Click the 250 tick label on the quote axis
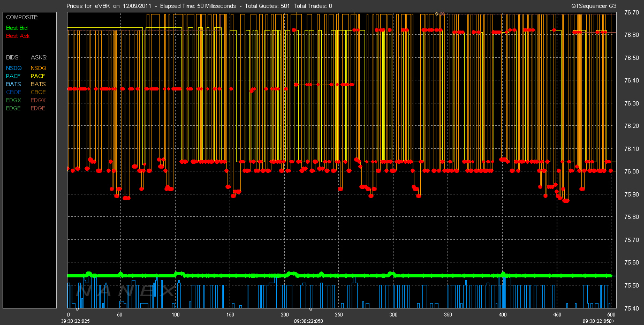This screenshot has height=325, width=644. (338, 314)
